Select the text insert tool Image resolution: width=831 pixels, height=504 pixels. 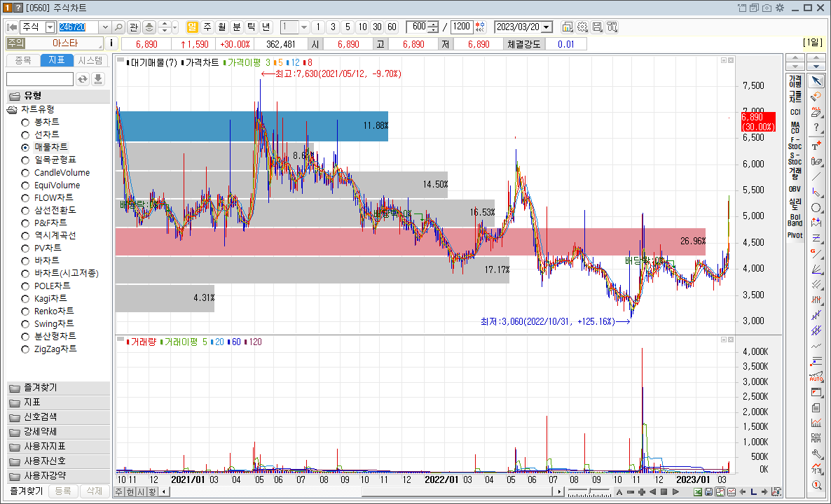pyautogui.click(x=816, y=146)
